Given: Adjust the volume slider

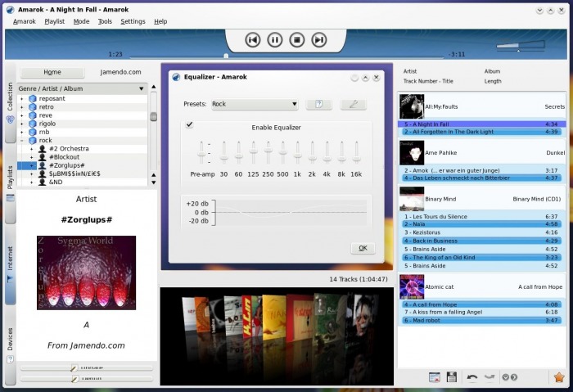Looking at the screenshot, I should pos(521,46).
